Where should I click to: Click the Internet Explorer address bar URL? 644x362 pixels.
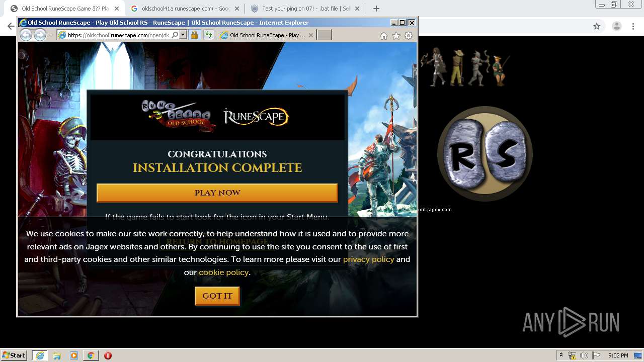coord(118,35)
